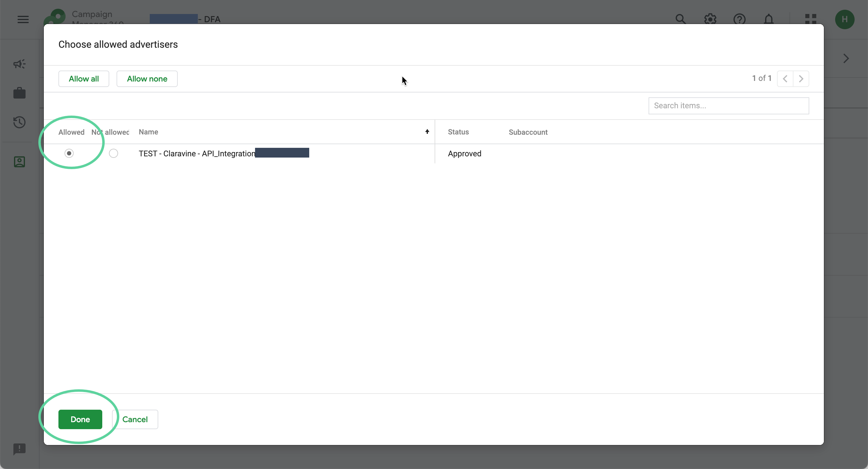Sort by Name ascending arrow
Image resolution: width=868 pixels, height=469 pixels.
click(x=427, y=132)
